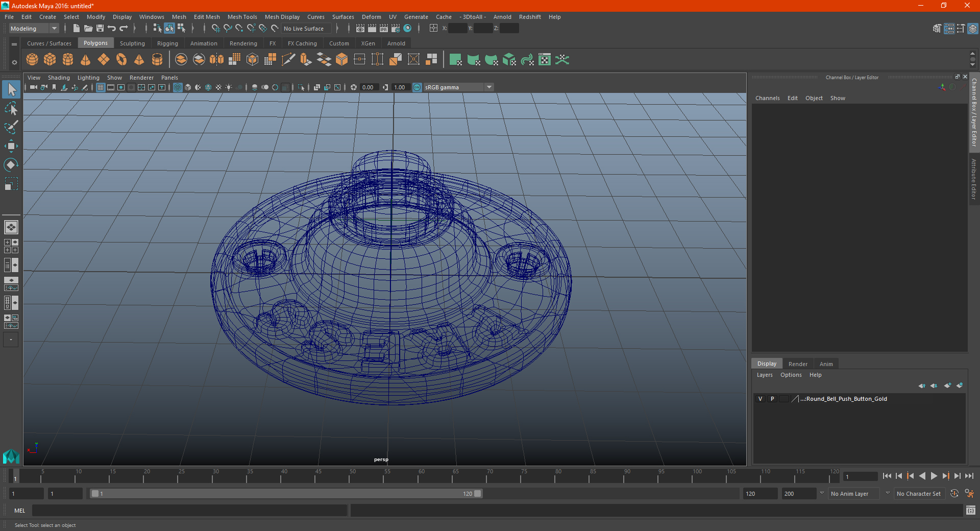
Task: Click the Mirror geometry shelf icon
Action: (x=217, y=60)
